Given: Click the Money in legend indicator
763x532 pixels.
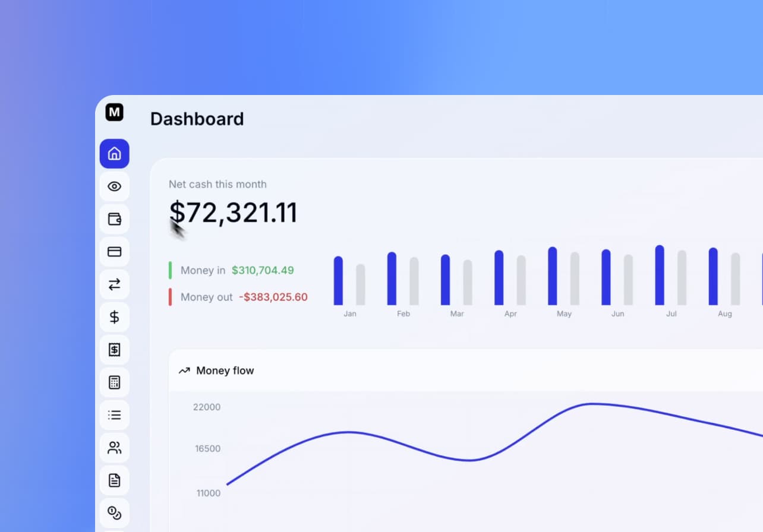Looking at the screenshot, I should [x=171, y=270].
